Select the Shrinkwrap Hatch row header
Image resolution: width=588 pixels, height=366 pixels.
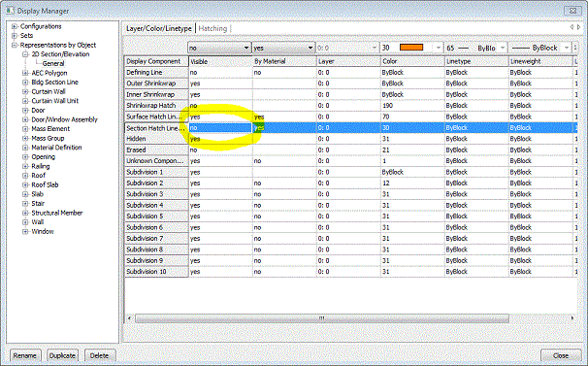(156, 106)
